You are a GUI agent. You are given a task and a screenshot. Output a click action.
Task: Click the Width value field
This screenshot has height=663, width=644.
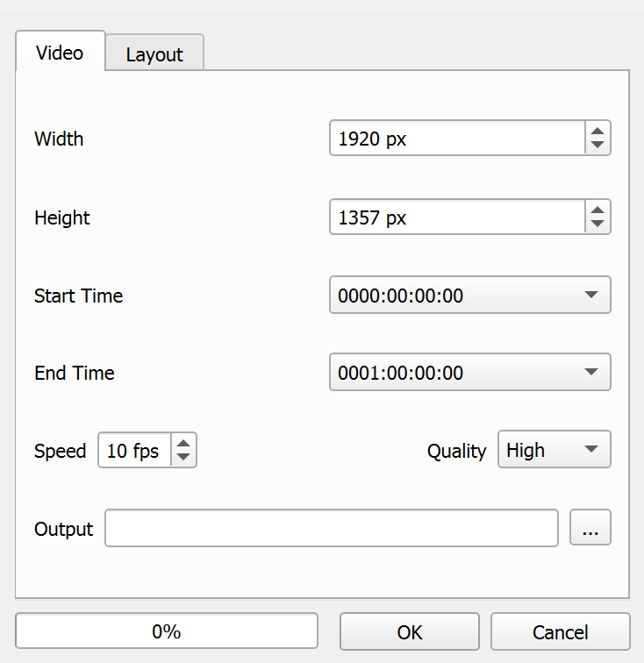(x=456, y=139)
